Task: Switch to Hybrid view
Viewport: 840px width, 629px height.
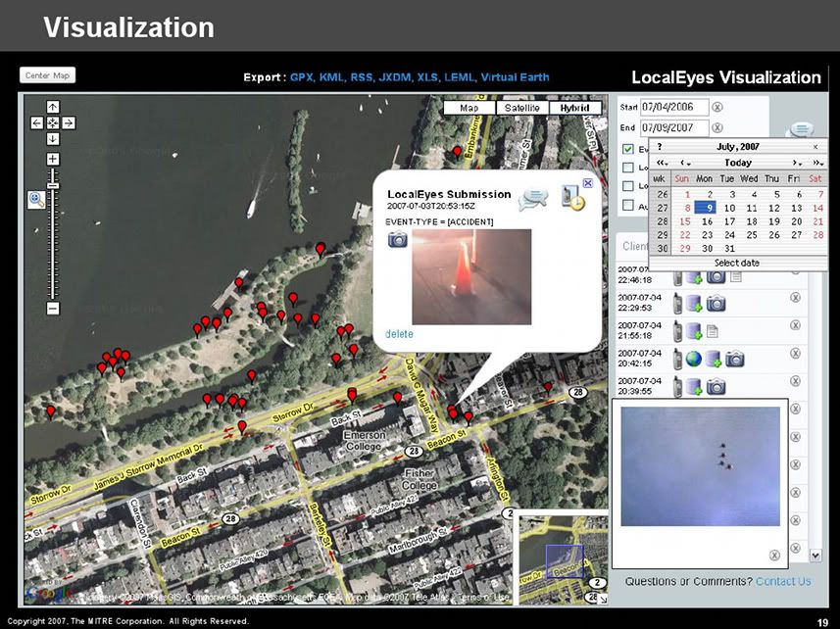Action: [575, 108]
